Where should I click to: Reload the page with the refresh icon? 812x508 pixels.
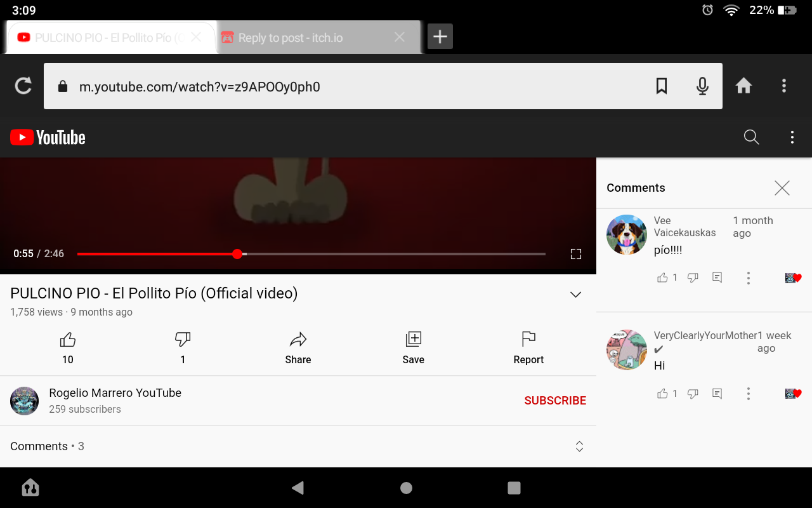(23, 86)
